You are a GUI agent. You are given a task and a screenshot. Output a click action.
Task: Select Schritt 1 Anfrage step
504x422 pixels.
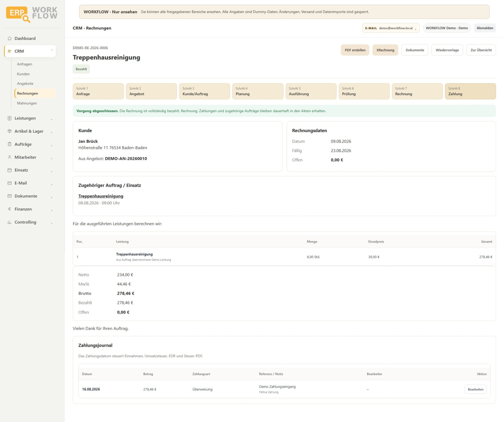pyautogui.click(x=98, y=91)
